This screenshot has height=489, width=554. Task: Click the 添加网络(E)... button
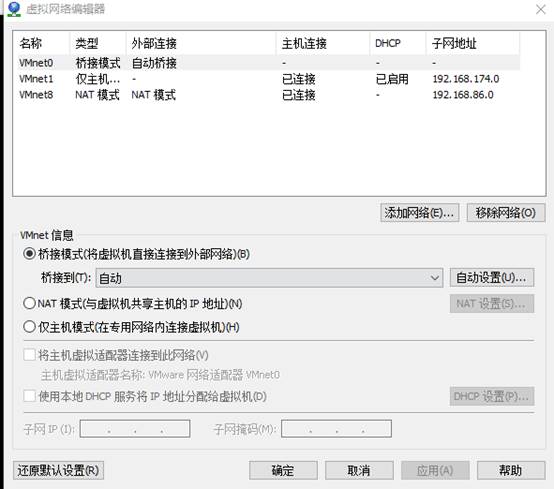click(x=420, y=213)
